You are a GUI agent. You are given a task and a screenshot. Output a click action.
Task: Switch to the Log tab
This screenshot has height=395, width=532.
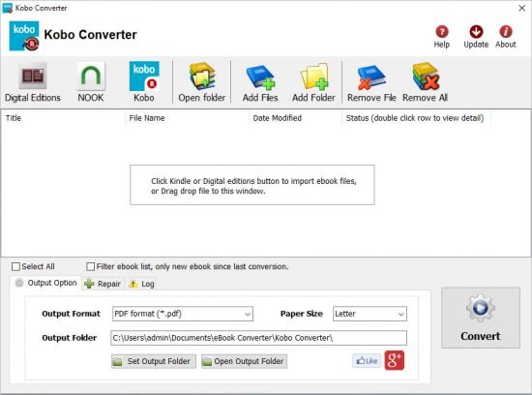[142, 284]
